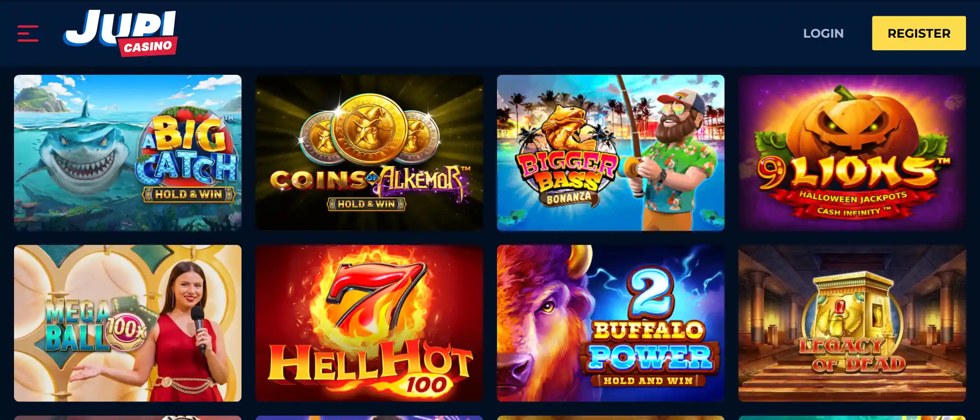This screenshot has height=420, width=980.
Task: Click the yellow REGISTER button
Action: [919, 33]
